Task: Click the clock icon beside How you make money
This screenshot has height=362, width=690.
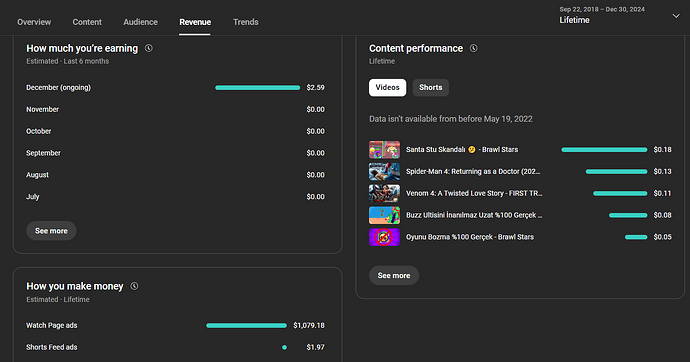Action: pyautogui.click(x=134, y=286)
